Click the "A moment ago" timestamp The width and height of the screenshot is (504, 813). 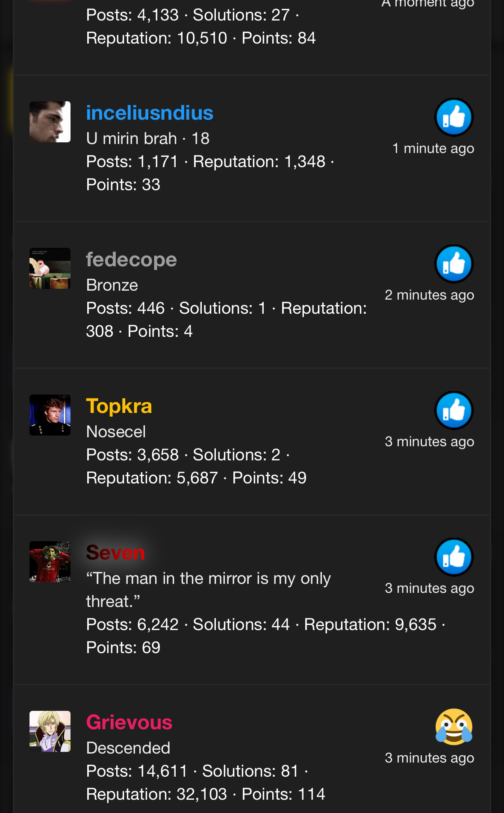[x=427, y=3]
